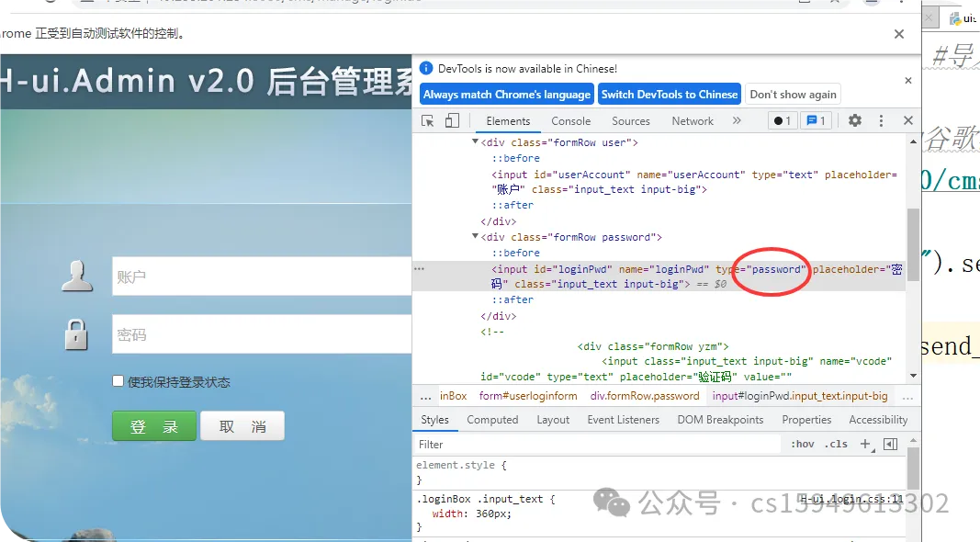The width and height of the screenshot is (980, 542).
Task: Toggle the device toolbar icon
Action: click(x=452, y=120)
